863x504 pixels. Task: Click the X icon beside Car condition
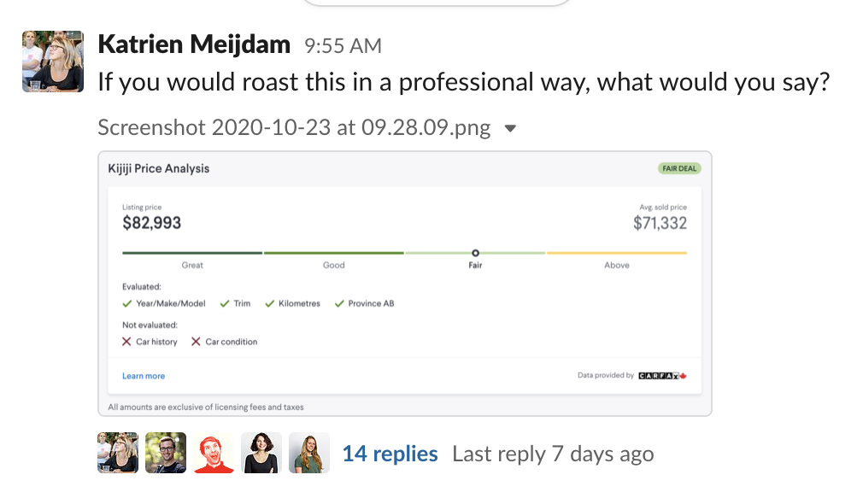pos(195,341)
